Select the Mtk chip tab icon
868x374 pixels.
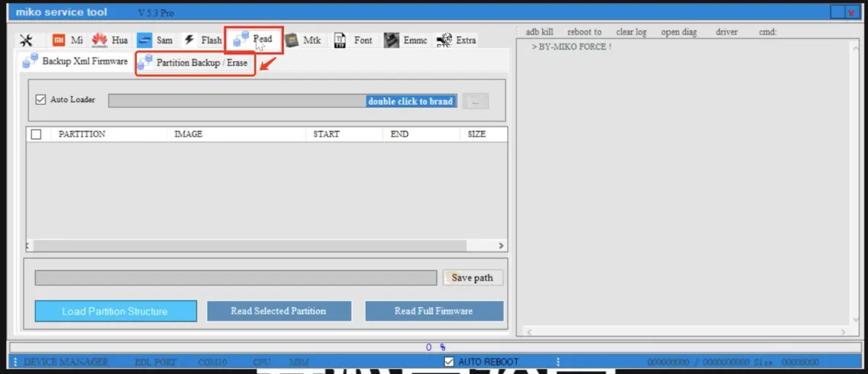click(291, 41)
